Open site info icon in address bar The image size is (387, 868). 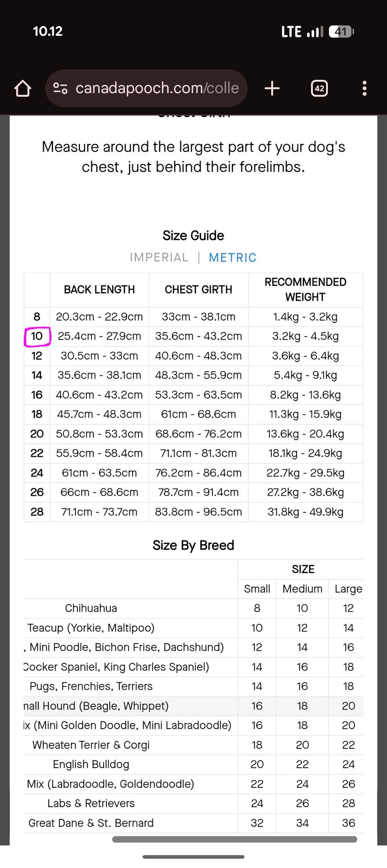click(x=60, y=88)
